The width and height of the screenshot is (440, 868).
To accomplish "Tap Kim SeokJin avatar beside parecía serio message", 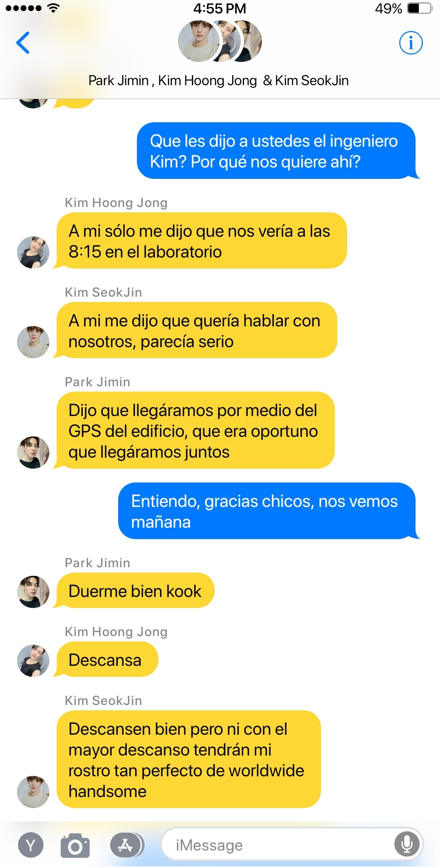I will [x=33, y=342].
